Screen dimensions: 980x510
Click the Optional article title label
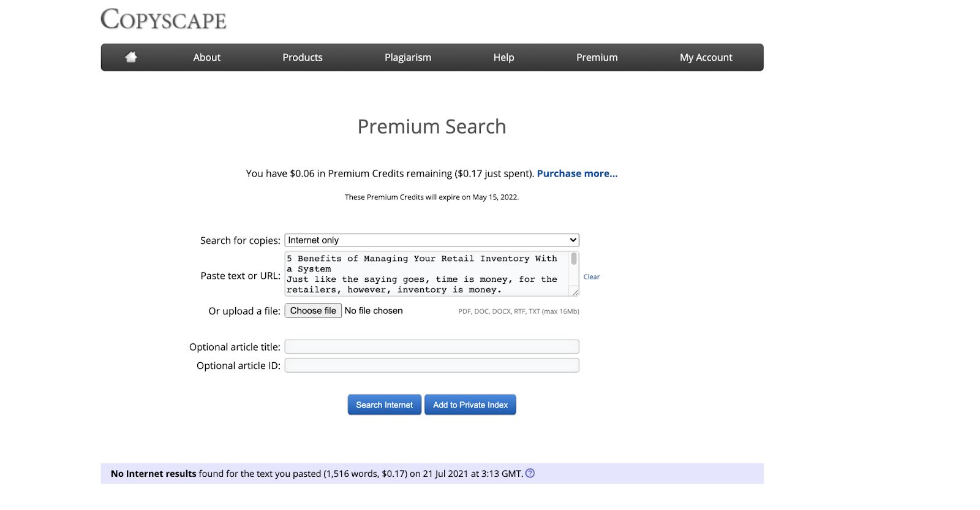[x=235, y=347]
